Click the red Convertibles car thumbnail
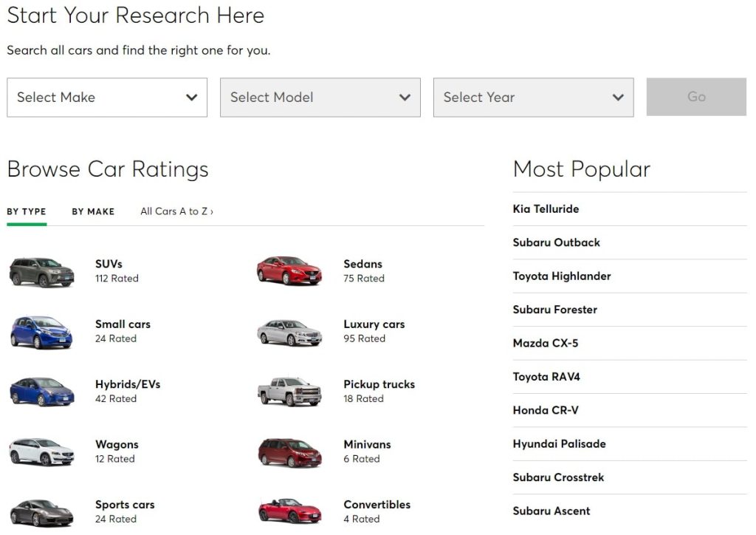This screenshot has height=535, width=756. tap(289, 511)
